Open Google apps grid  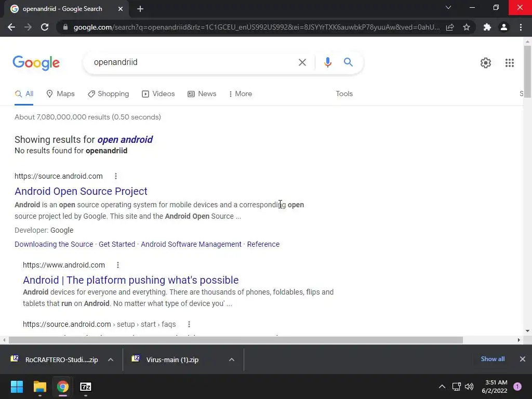(509, 63)
